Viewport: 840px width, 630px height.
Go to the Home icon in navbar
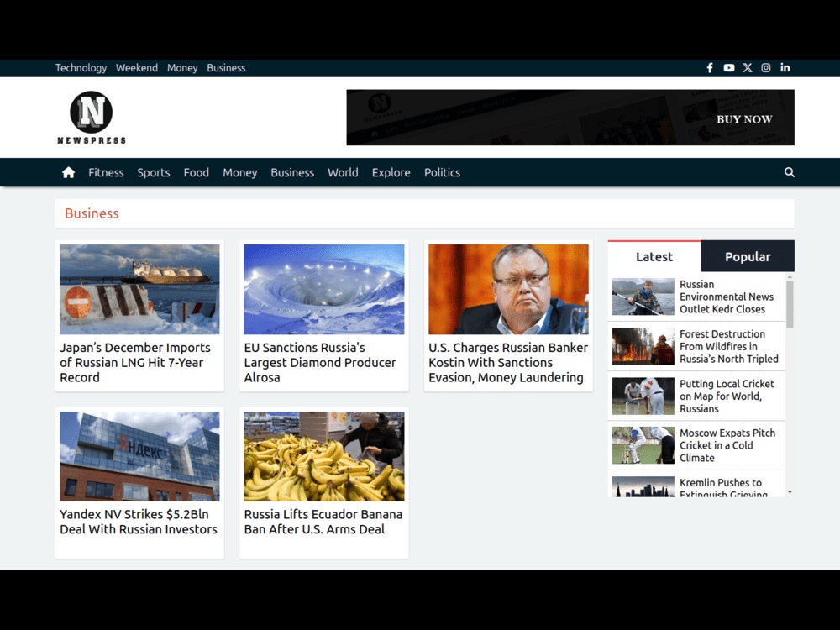(69, 172)
